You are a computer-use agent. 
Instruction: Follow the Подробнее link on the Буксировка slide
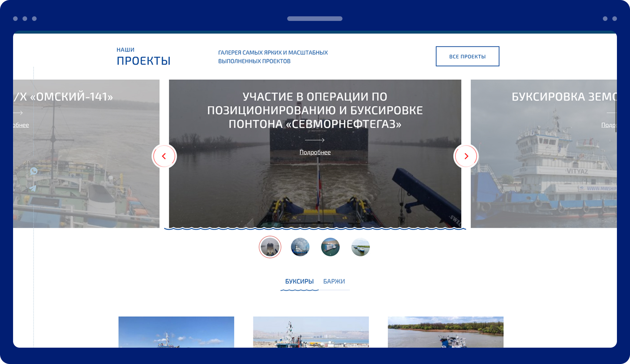point(609,125)
